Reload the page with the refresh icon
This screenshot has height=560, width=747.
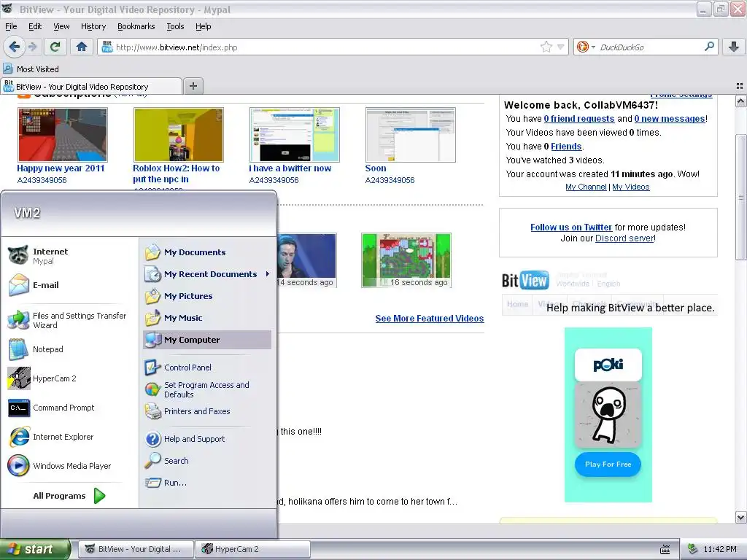[55, 47]
